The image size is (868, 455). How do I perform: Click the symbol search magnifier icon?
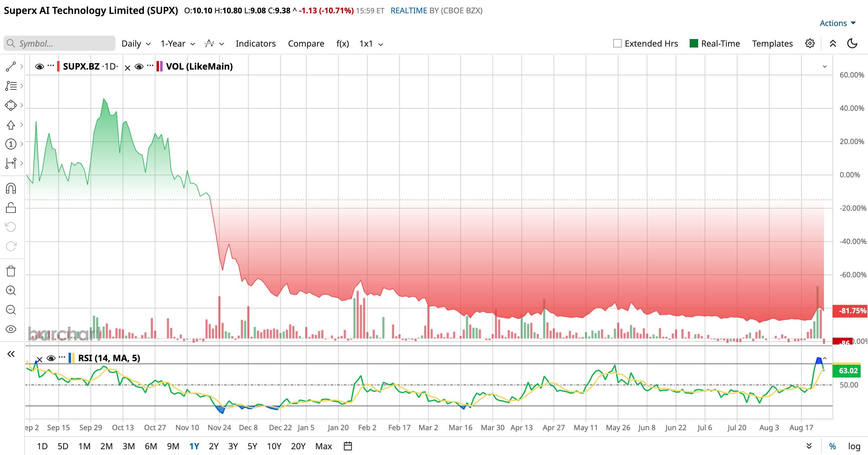click(x=11, y=44)
